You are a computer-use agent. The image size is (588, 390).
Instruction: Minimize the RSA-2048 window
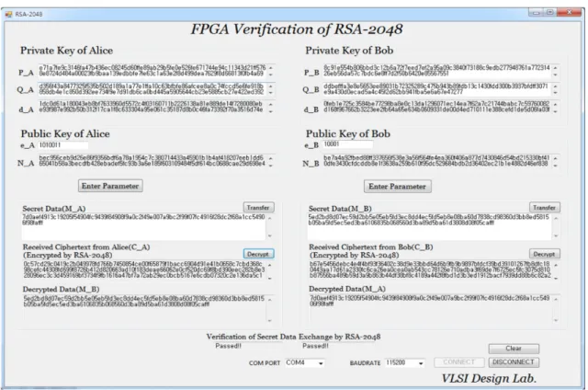point(537,12)
